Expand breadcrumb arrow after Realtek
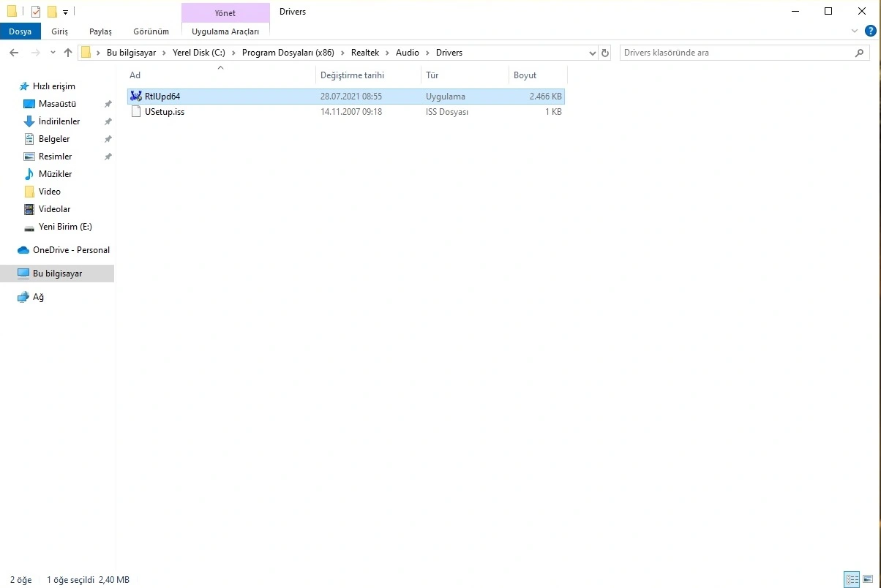881x588 pixels. [x=387, y=53]
